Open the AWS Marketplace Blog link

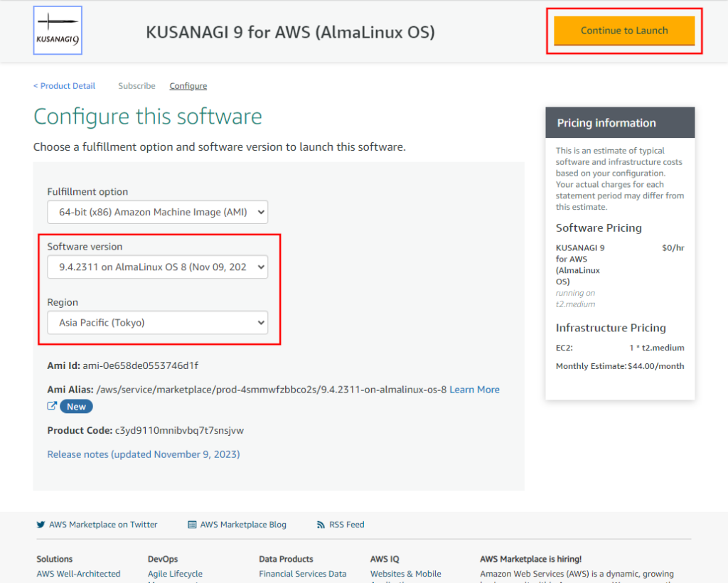tap(243, 525)
